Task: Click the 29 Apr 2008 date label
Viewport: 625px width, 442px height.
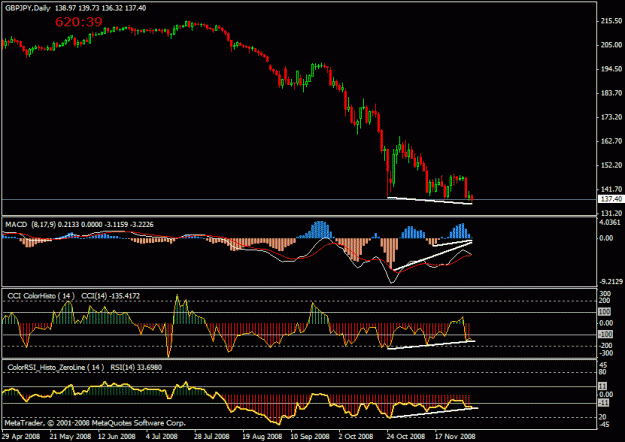Action: click(21, 436)
